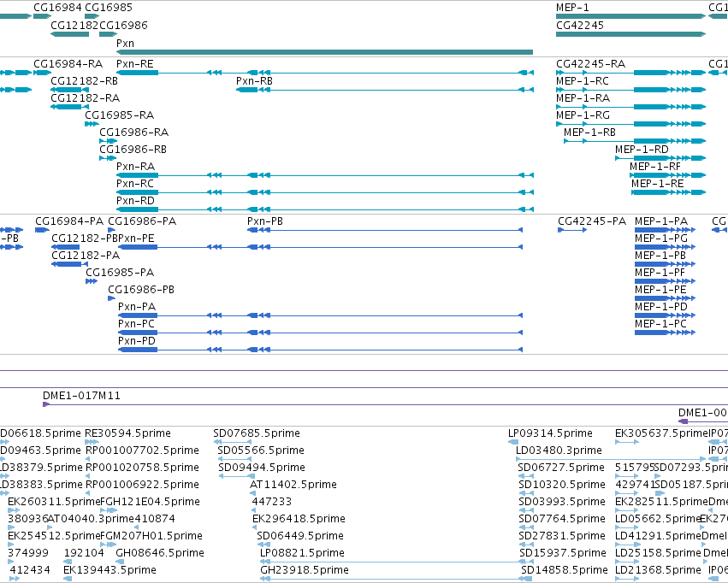Image resolution: width=728 pixels, height=583 pixels.
Task: Select the CG16986-RB transcript label
Action: click(x=133, y=150)
